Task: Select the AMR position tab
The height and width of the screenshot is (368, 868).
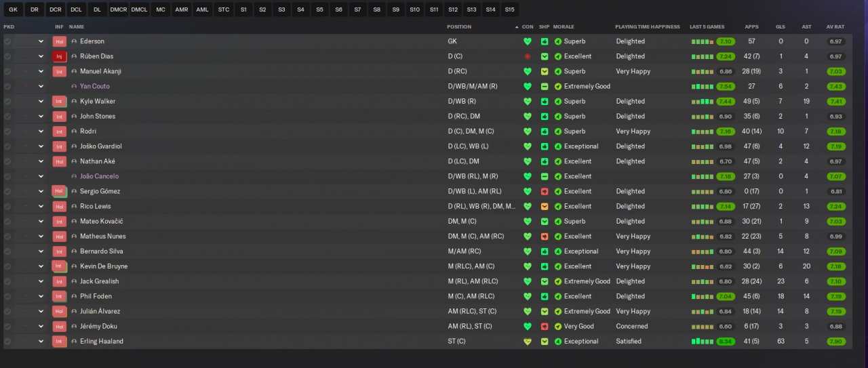Action: click(x=181, y=10)
